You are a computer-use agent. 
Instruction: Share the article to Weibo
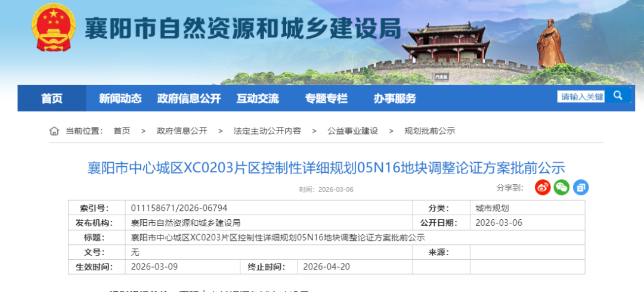coord(542,187)
